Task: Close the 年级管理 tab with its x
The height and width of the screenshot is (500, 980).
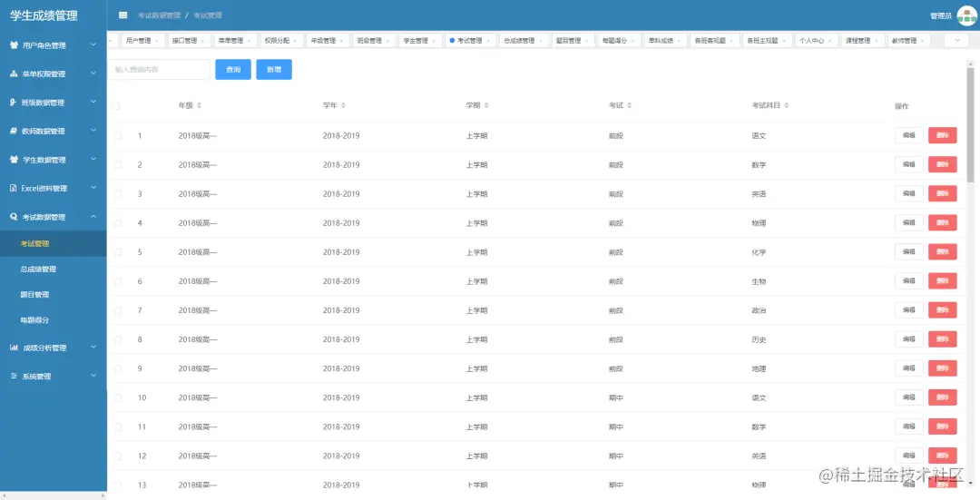Action: click(x=342, y=41)
